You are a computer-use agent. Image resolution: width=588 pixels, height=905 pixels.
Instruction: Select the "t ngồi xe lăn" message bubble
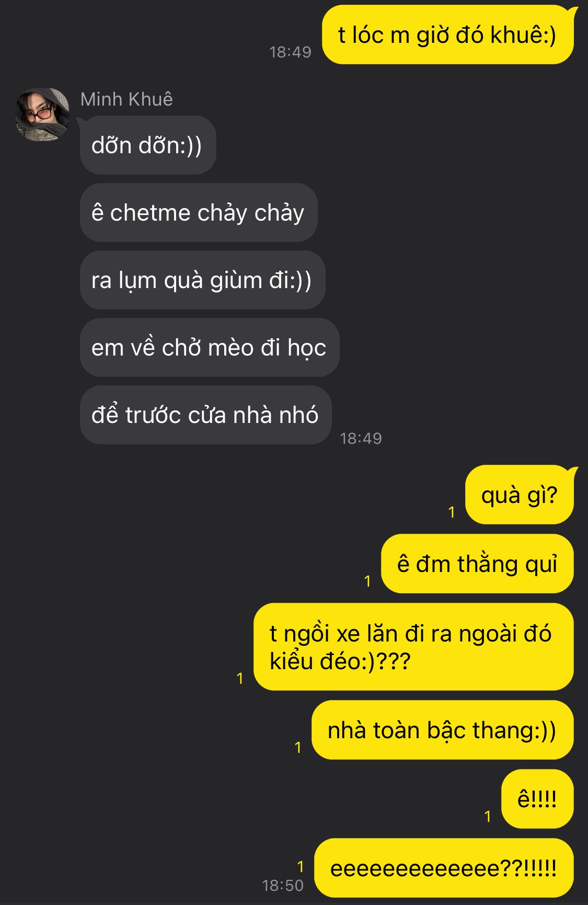pos(413,647)
